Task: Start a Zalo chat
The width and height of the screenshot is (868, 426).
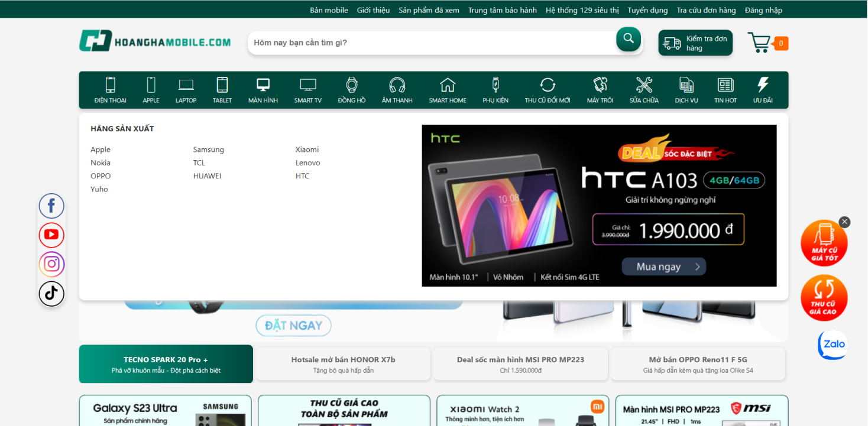Action: pos(832,344)
